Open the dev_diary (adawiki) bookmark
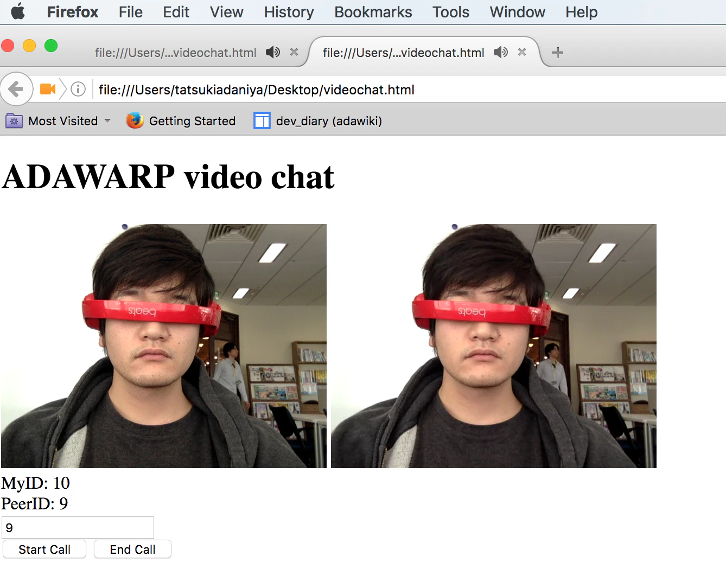The image size is (726, 588). pos(318,121)
